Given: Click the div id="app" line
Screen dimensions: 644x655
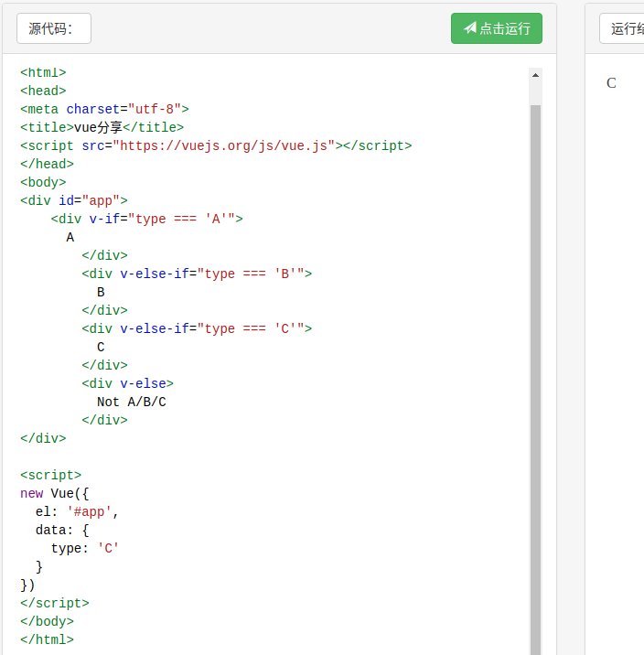Looking at the screenshot, I should pos(73,201).
